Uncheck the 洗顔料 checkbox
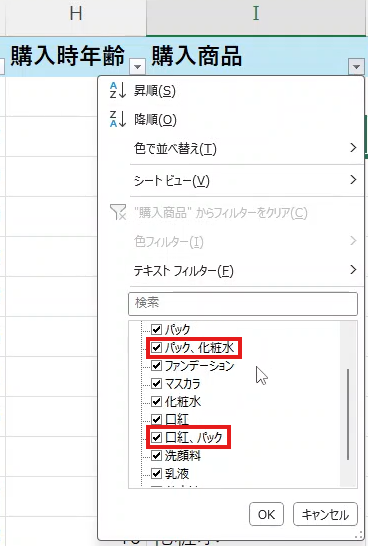 click(x=157, y=455)
